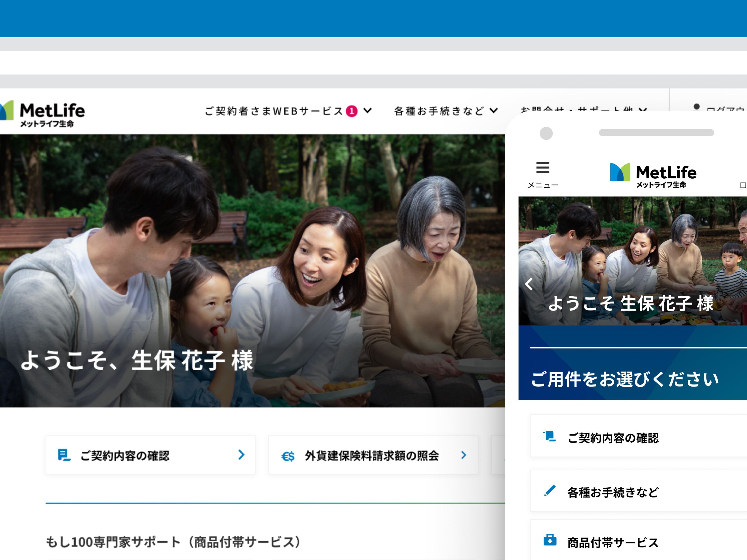
Task: Click the document icon beside ご契約内容の確認 on desktop
Action: [x=64, y=455]
